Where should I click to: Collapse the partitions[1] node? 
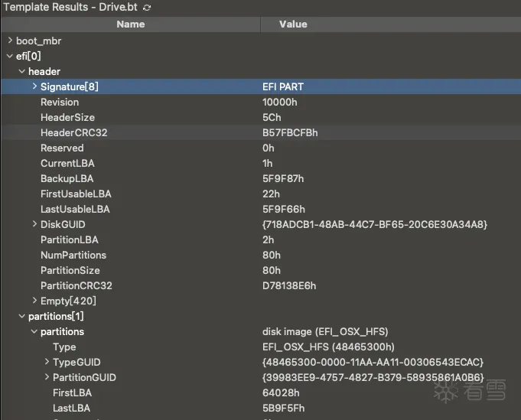click(x=21, y=316)
